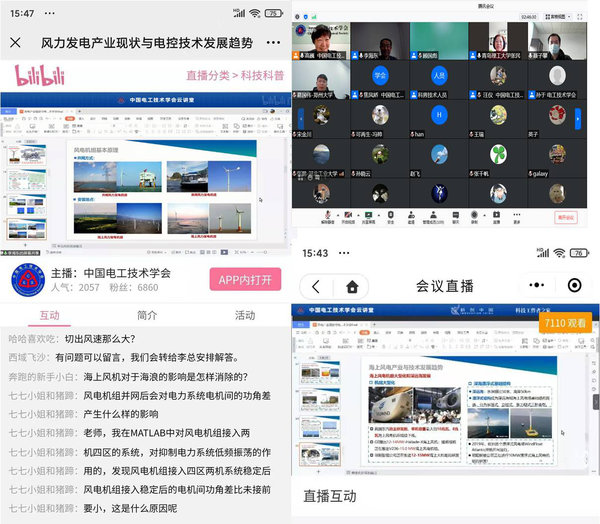Switch to the 简介 tab

147,314
